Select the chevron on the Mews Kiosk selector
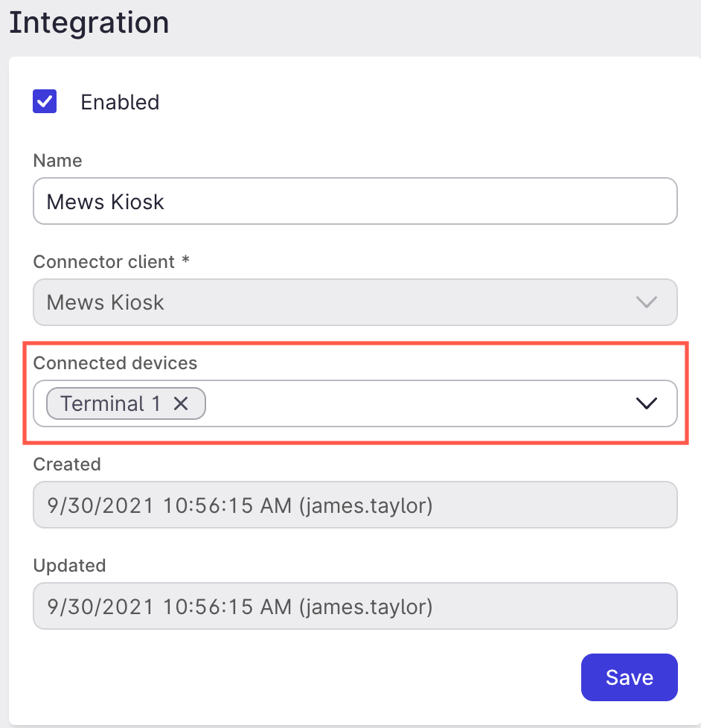Image resolution: width=701 pixels, height=728 pixels. point(647,302)
